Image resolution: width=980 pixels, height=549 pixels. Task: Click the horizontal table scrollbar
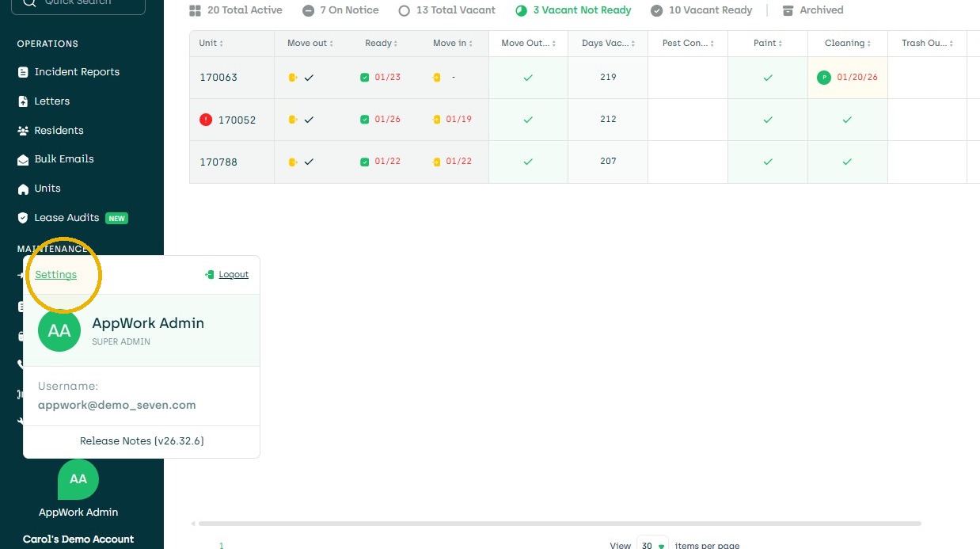pyautogui.click(x=560, y=524)
